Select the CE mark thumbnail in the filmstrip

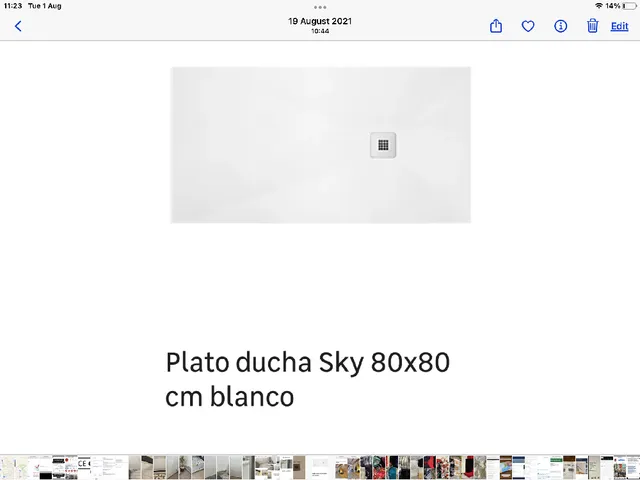(x=84, y=467)
